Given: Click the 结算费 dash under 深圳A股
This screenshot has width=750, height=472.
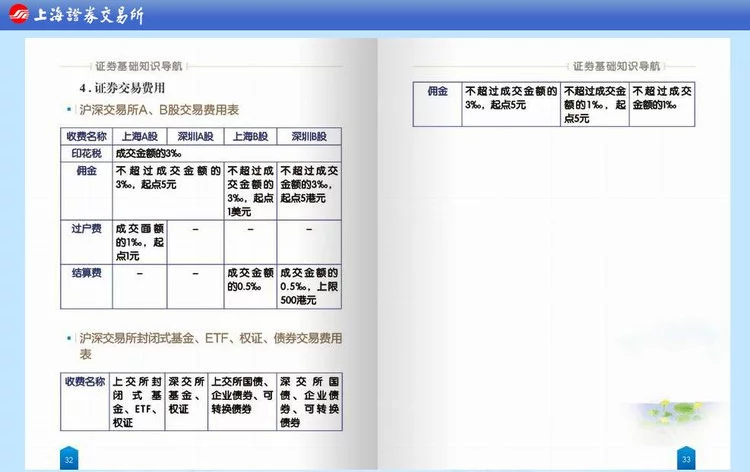Looking at the screenshot, I should coord(196,274).
